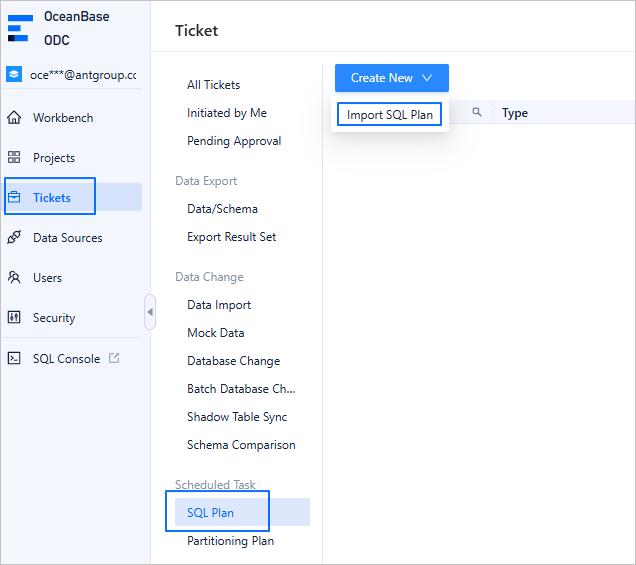The height and width of the screenshot is (565, 636).
Task: Click the Tickets briefcase icon
Action: tap(14, 198)
